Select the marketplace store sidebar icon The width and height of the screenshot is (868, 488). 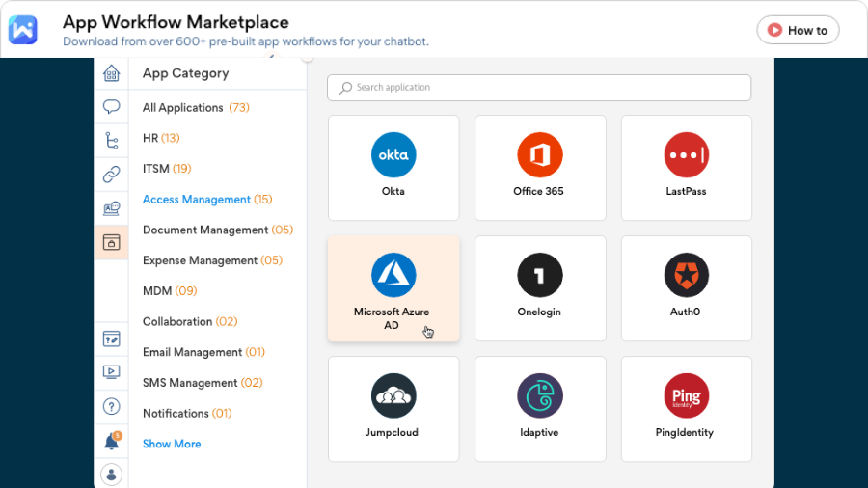point(111,242)
